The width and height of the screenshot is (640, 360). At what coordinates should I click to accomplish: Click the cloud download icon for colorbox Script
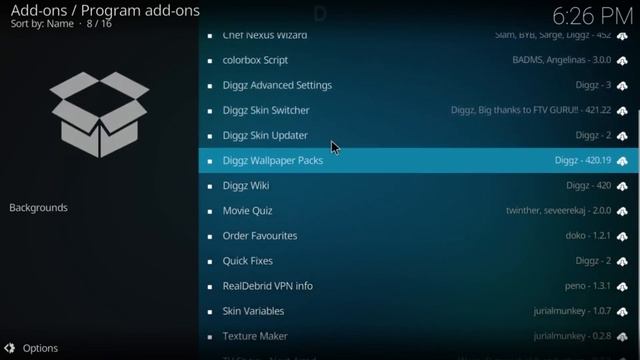pos(622,61)
